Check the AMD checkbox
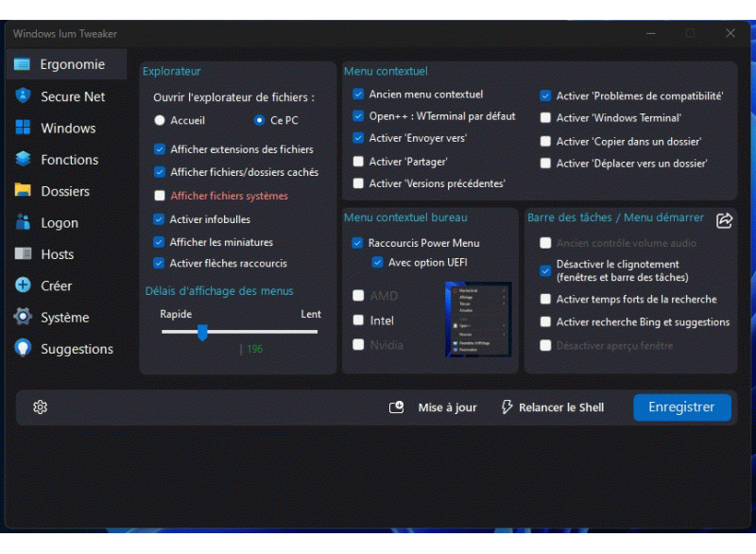Image resolution: width=756 pixels, height=554 pixels. [358, 296]
